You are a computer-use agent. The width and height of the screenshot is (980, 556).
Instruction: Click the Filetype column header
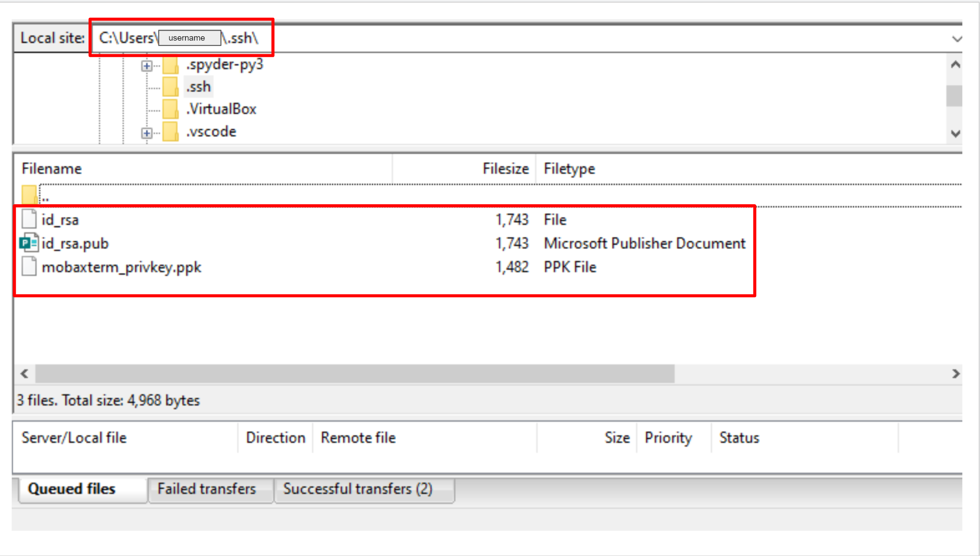pyautogui.click(x=569, y=169)
